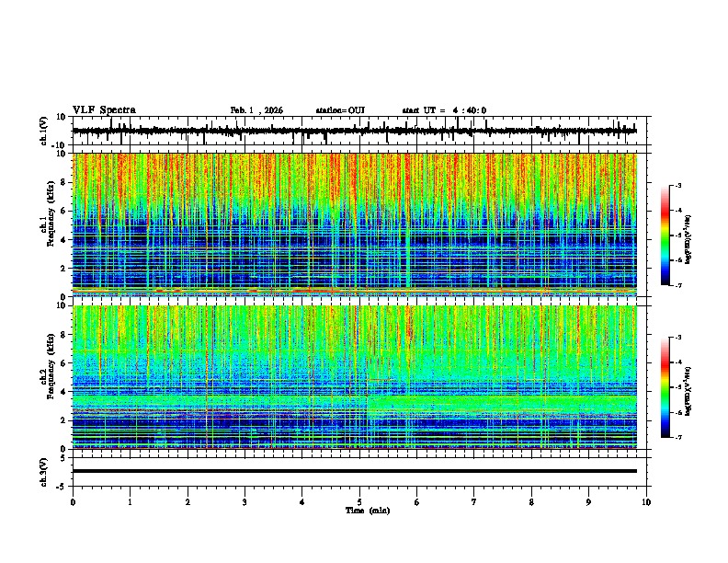The image size is (728, 563).
Task: Click the "4" tick on the time axis
Action: (x=302, y=502)
